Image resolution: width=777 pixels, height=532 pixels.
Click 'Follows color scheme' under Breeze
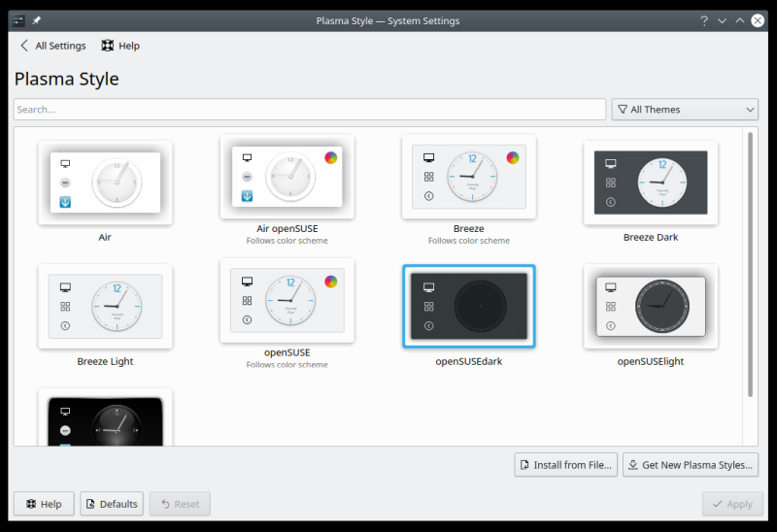[x=469, y=240]
